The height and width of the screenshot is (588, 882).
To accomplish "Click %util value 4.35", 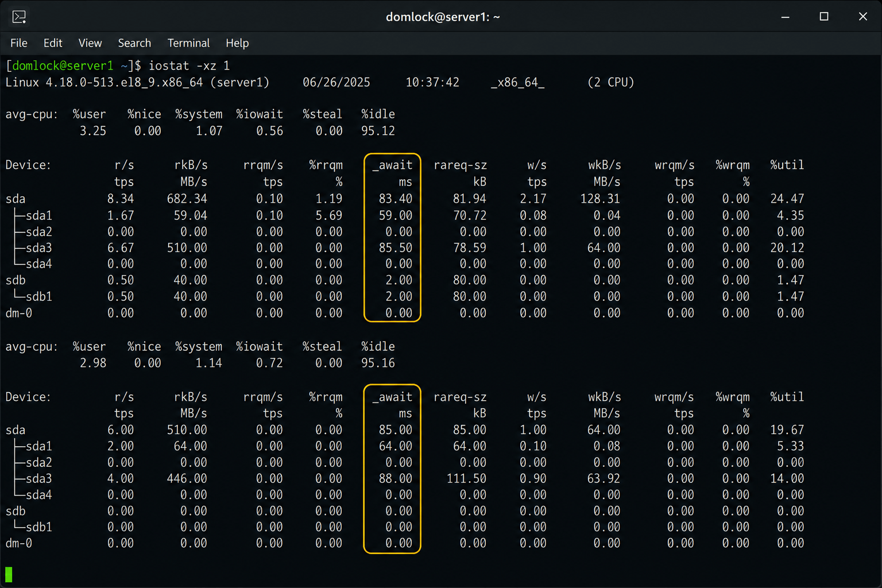I will click(791, 215).
